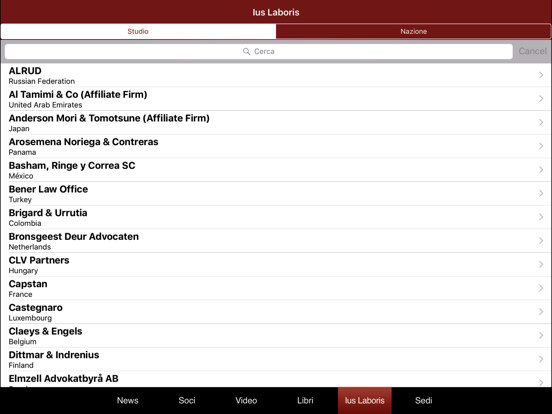Viewport: 552px width, 414px height.
Task: Select CLV Partners firm name
Action: (39, 260)
